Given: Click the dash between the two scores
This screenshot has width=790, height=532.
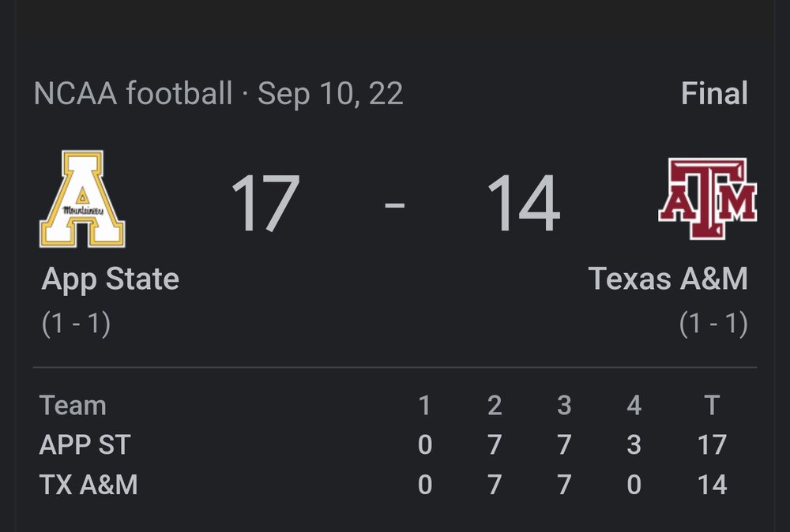Looking at the screenshot, I should 394,204.
